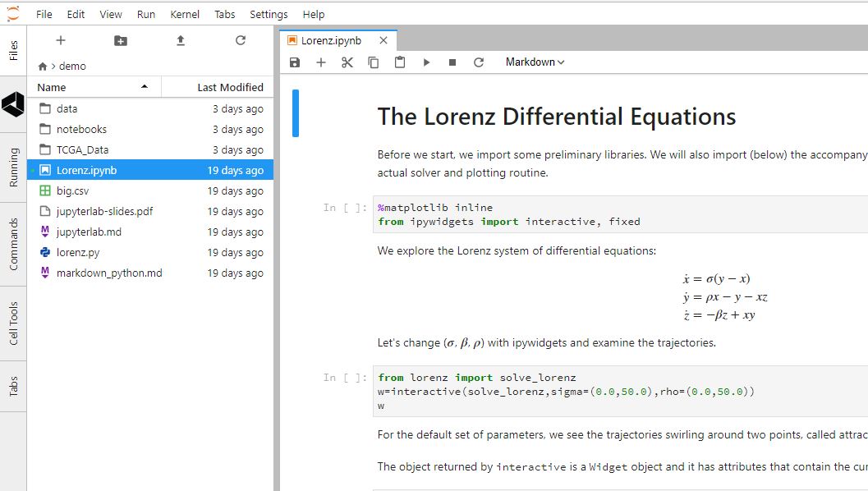Restart the kernel

click(x=478, y=62)
